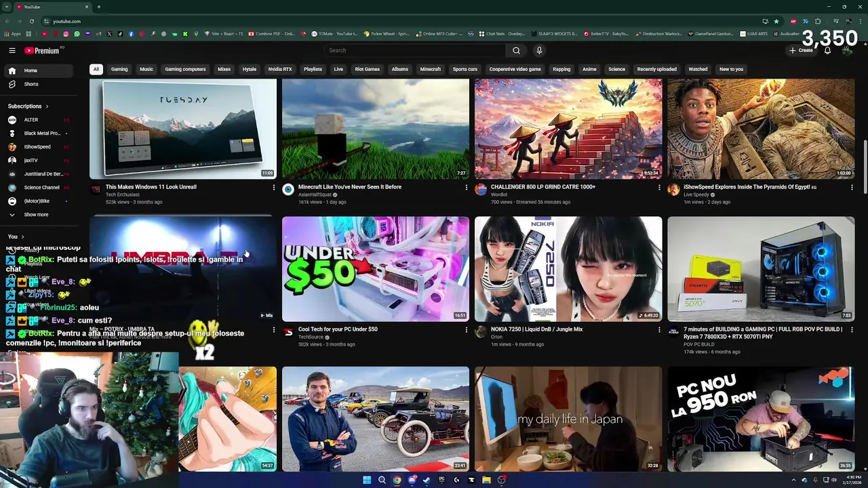Click the search magnifier button
The image size is (868, 488).
coord(516,50)
